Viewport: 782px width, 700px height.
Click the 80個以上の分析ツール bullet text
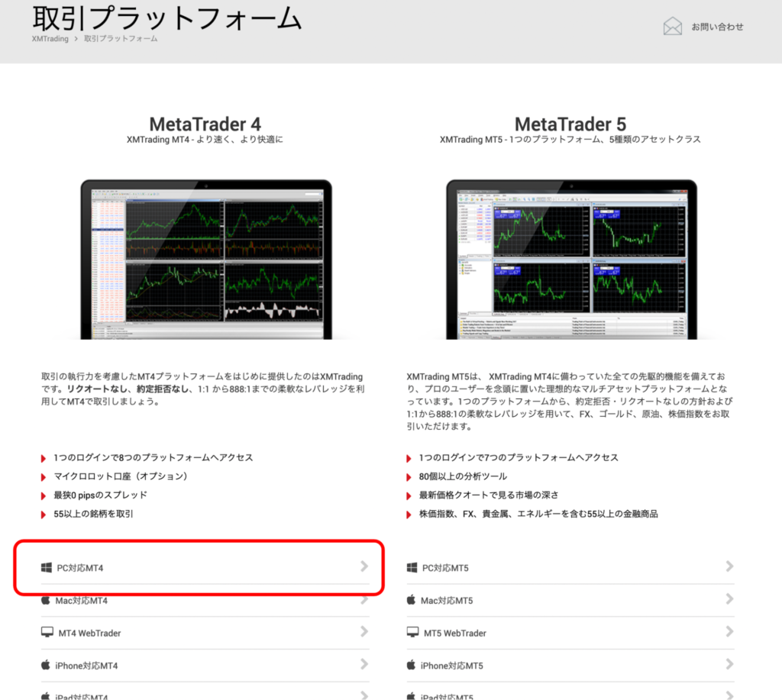(x=463, y=476)
